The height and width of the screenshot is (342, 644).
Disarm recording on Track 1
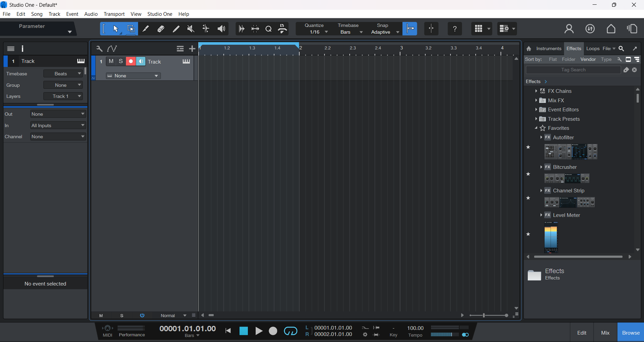pyautogui.click(x=131, y=61)
